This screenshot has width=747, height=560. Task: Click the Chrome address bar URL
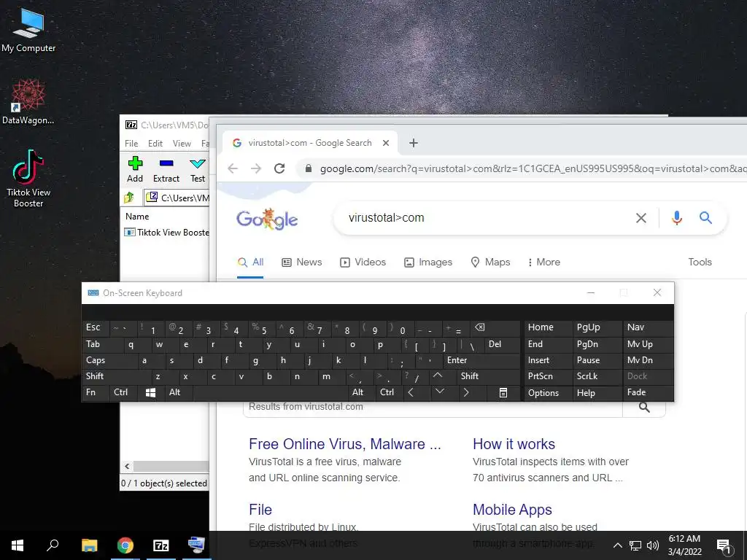tap(533, 168)
